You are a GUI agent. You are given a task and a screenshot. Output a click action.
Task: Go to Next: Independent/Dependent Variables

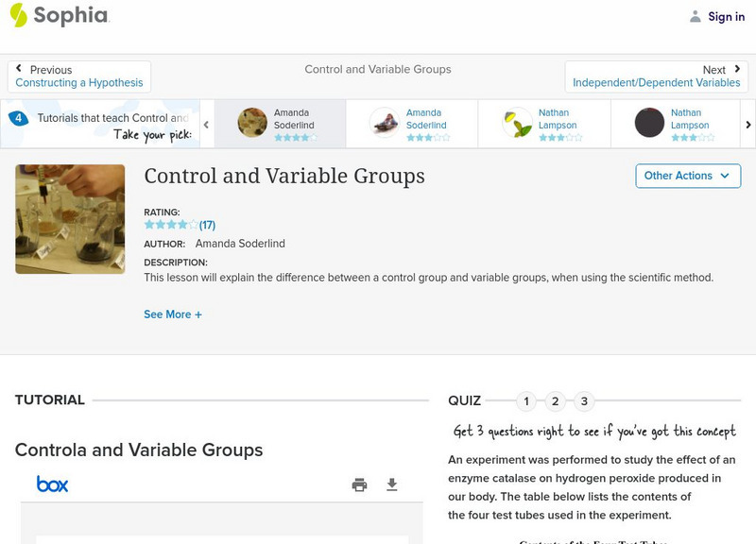pyautogui.click(x=656, y=76)
